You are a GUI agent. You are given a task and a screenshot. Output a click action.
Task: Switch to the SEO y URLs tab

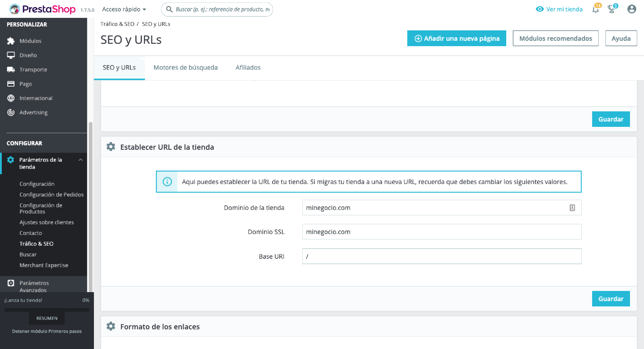tap(119, 68)
